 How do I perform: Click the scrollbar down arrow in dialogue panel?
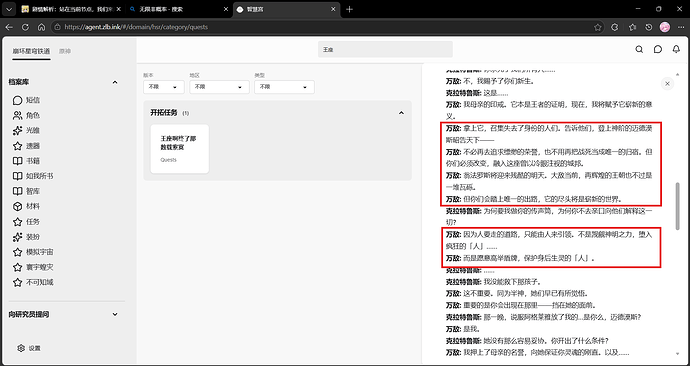point(677,354)
